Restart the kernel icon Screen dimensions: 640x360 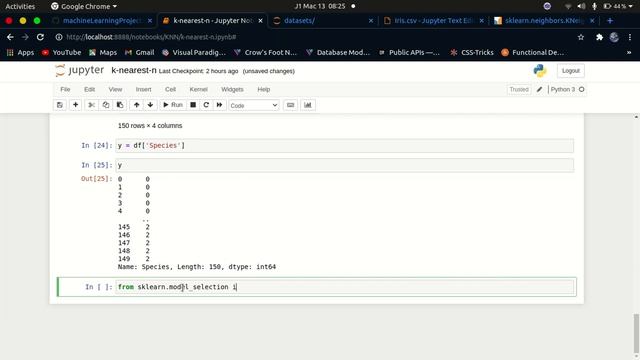pos(206,105)
